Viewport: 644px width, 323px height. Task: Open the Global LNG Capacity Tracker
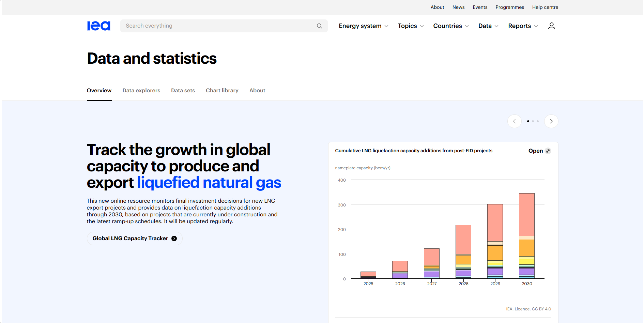pyautogui.click(x=135, y=239)
